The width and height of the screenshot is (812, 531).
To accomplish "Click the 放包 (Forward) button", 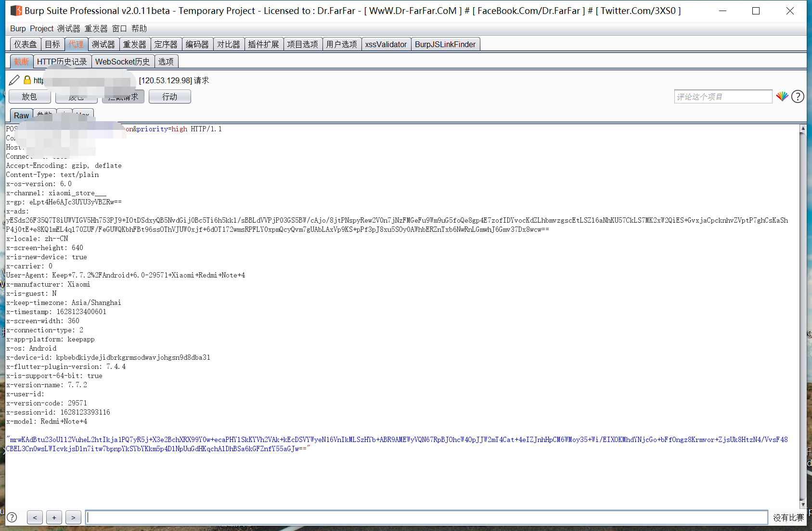I will [x=30, y=97].
